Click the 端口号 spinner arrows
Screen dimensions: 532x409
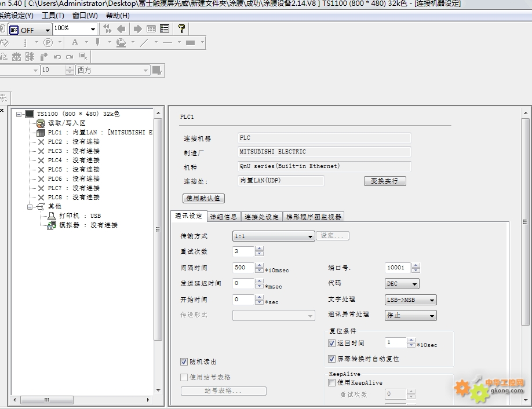click(416, 268)
